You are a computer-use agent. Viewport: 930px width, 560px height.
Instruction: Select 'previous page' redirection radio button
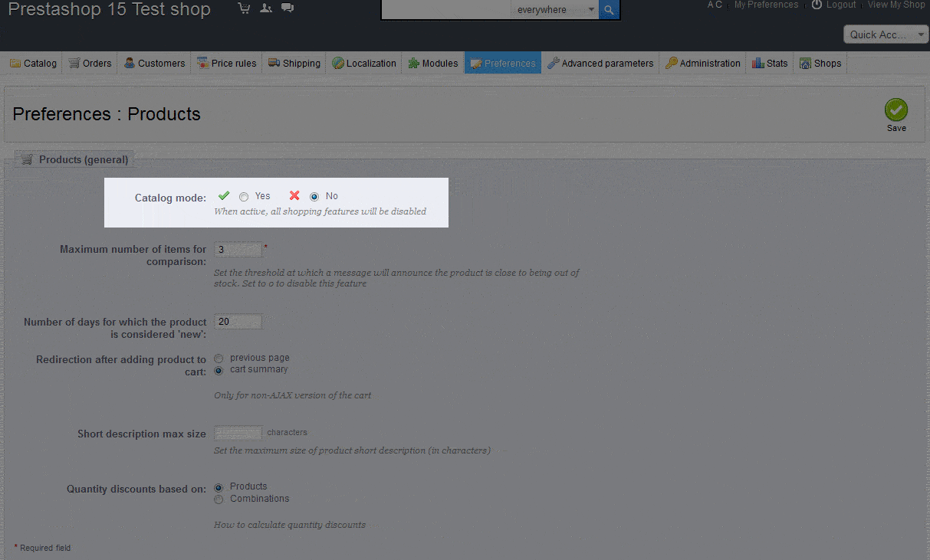(219, 358)
